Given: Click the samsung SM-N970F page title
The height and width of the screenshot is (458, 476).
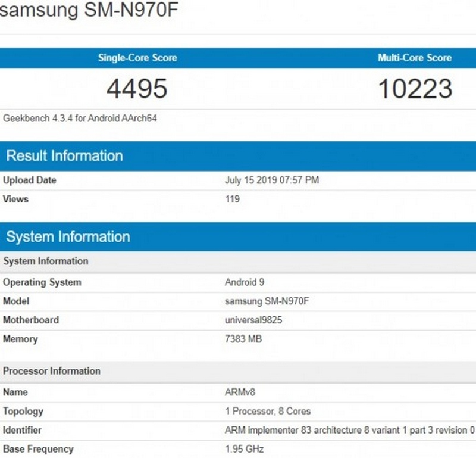Looking at the screenshot, I should [x=89, y=10].
